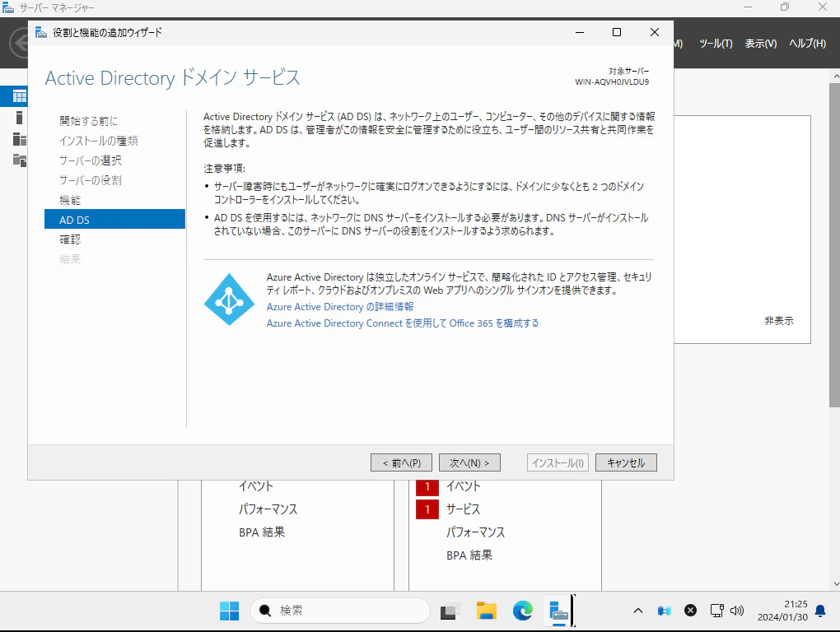Click left tile イベント entry

click(256, 486)
